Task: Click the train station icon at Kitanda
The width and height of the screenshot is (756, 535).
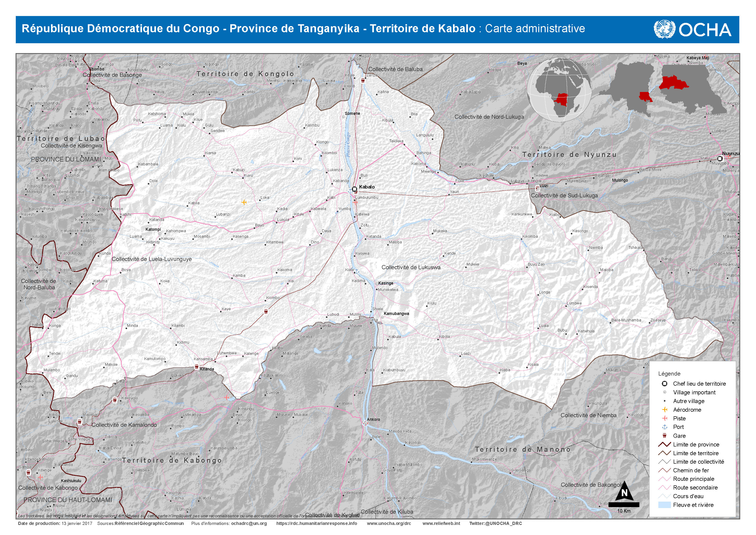Action: click(x=197, y=366)
